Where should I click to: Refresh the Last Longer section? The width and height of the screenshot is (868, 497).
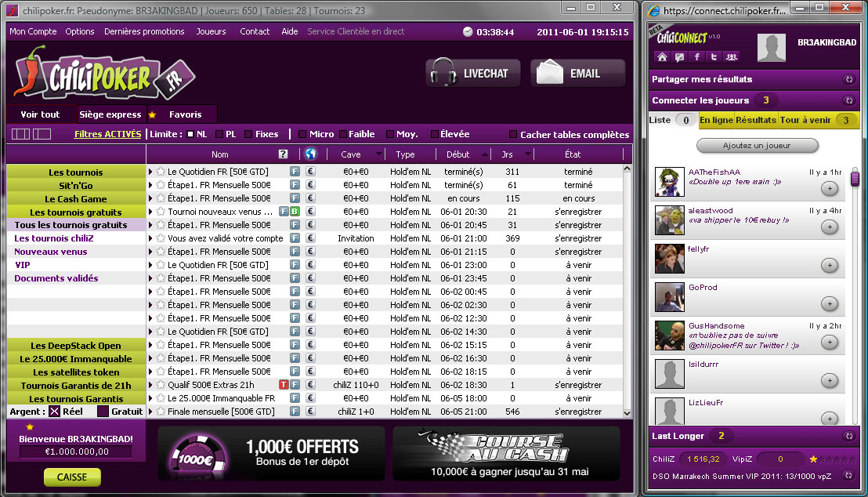tap(848, 436)
